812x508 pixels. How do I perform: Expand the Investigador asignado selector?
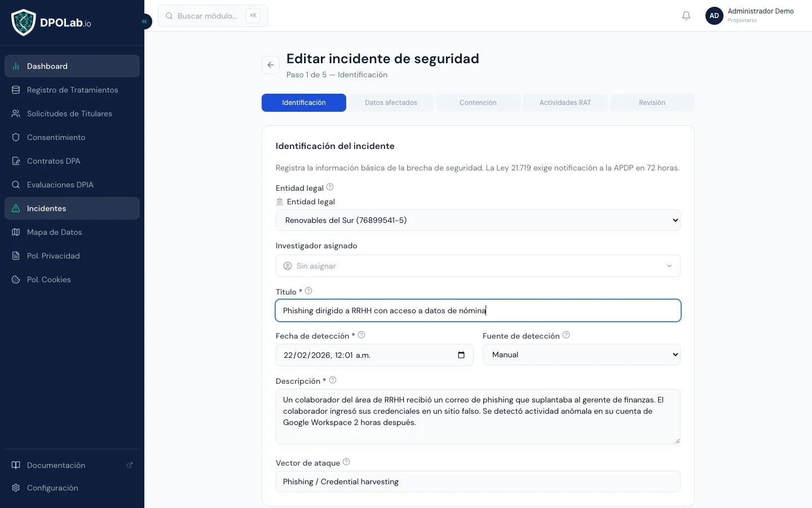[x=478, y=266]
